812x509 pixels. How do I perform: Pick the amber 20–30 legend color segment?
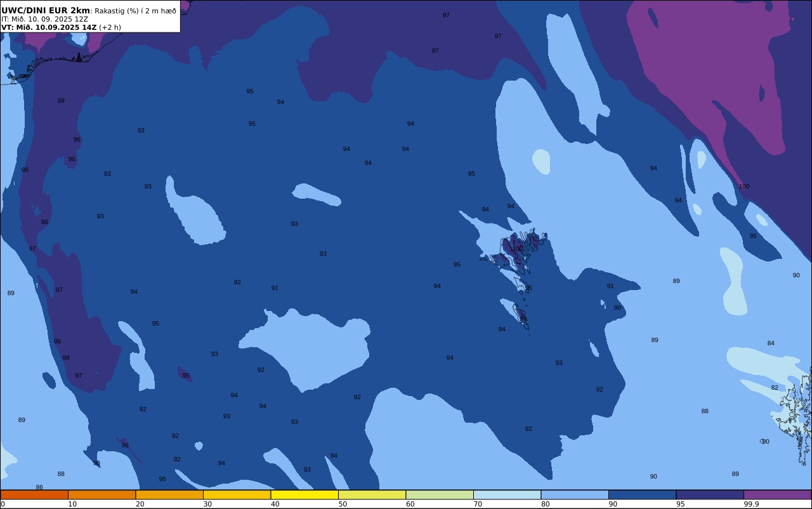point(169,494)
